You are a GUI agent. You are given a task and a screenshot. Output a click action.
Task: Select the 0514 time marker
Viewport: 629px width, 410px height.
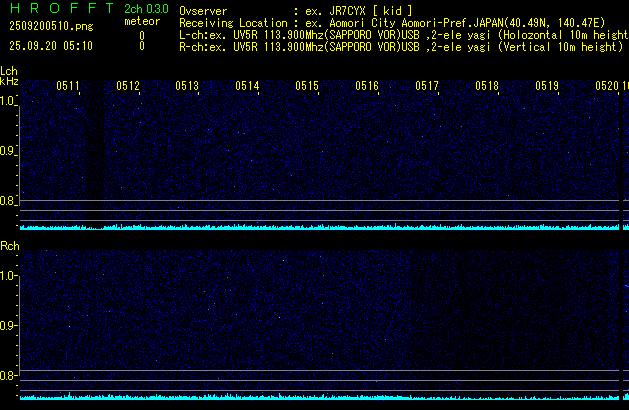tap(247, 87)
